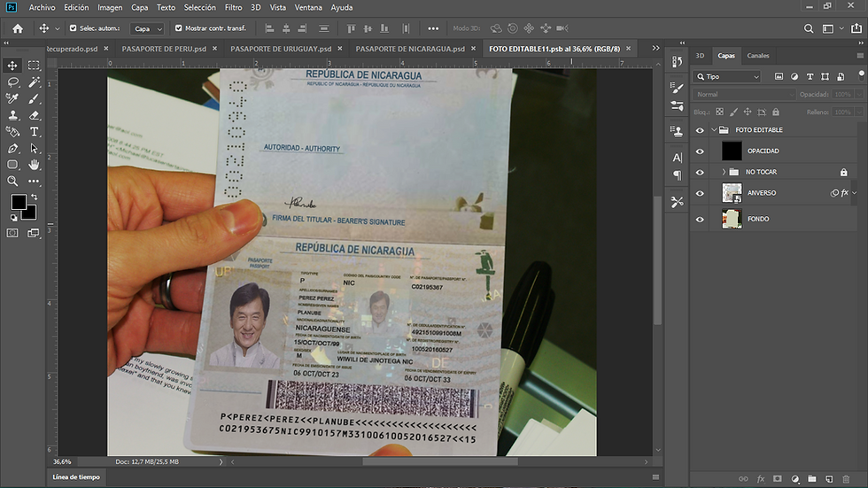Expand the NO TOCAR group
Screen dimensions: 868x488
pyautogui.click(x=724, y=172)
